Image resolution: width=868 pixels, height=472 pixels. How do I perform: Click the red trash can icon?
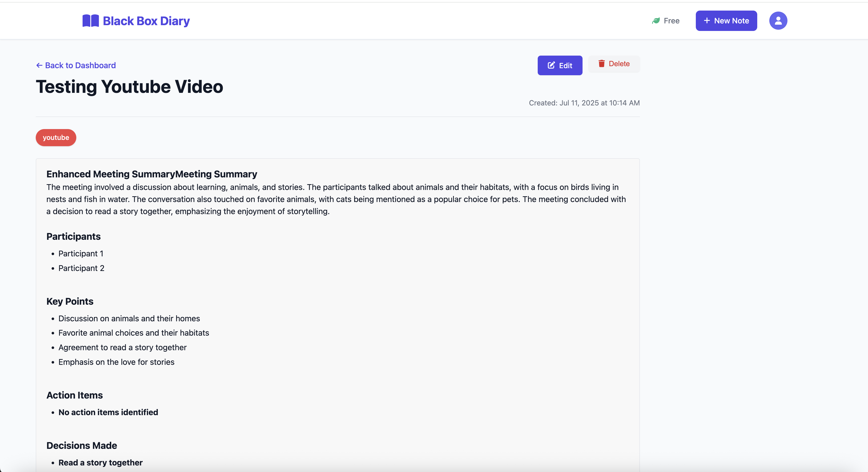click(601, 64)
